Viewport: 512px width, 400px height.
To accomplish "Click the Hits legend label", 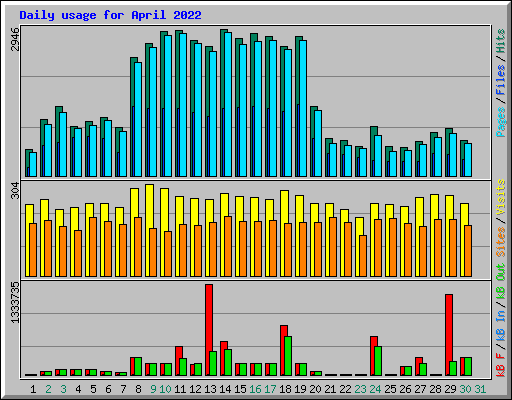I will pyautogui.click(x=501, y=41).
